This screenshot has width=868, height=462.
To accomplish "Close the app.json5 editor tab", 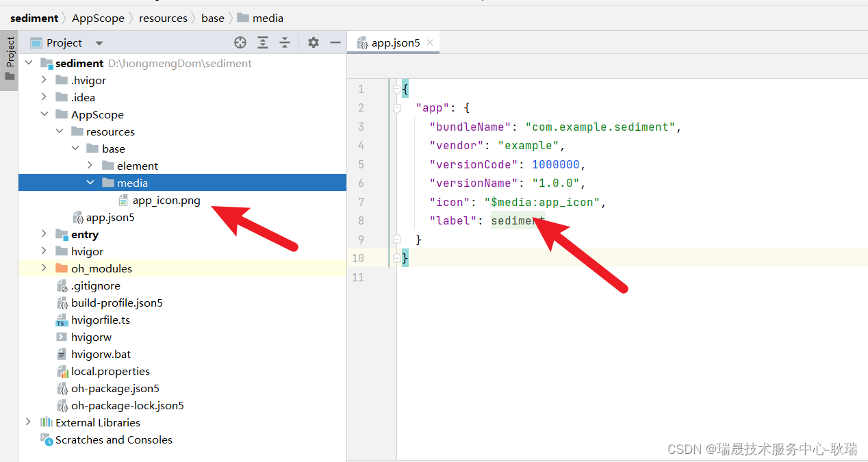I will coord(430,42).
